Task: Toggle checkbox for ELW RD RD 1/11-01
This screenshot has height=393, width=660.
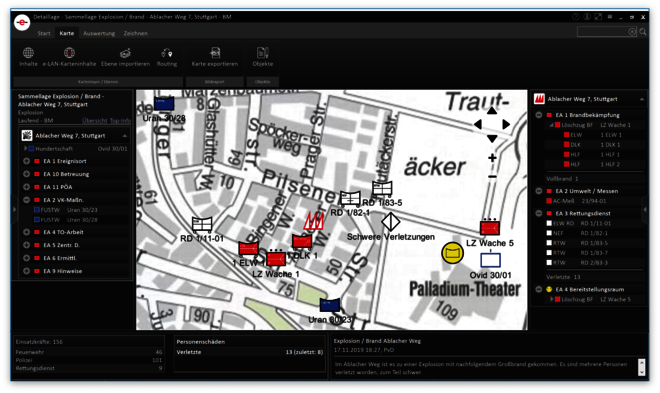Action: click(x=549, y=223)
